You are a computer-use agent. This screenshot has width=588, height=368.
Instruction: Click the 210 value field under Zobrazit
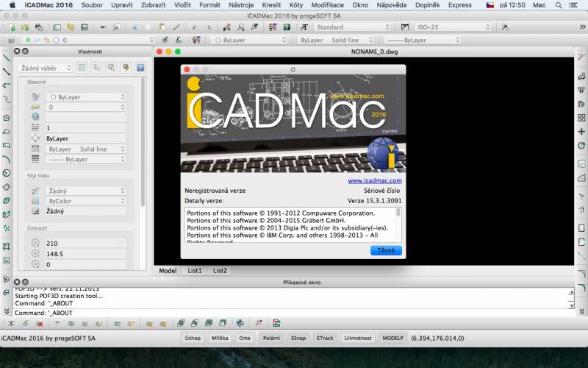(x=85, y=243)
